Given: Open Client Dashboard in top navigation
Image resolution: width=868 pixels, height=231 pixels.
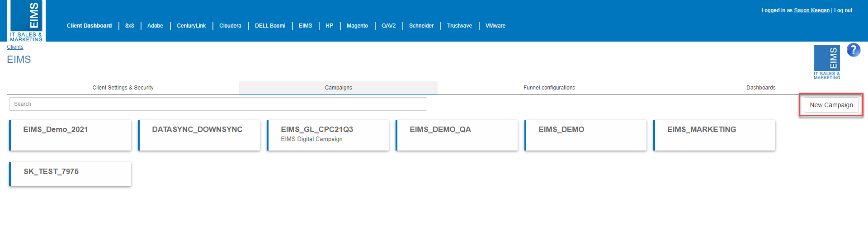Looking at the screenshot, I should tap(89, 26).
